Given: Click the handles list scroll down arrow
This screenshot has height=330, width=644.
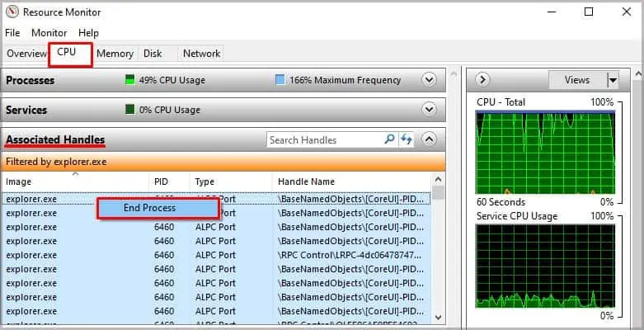Looking at the screenshot, I should coord(438,318).
